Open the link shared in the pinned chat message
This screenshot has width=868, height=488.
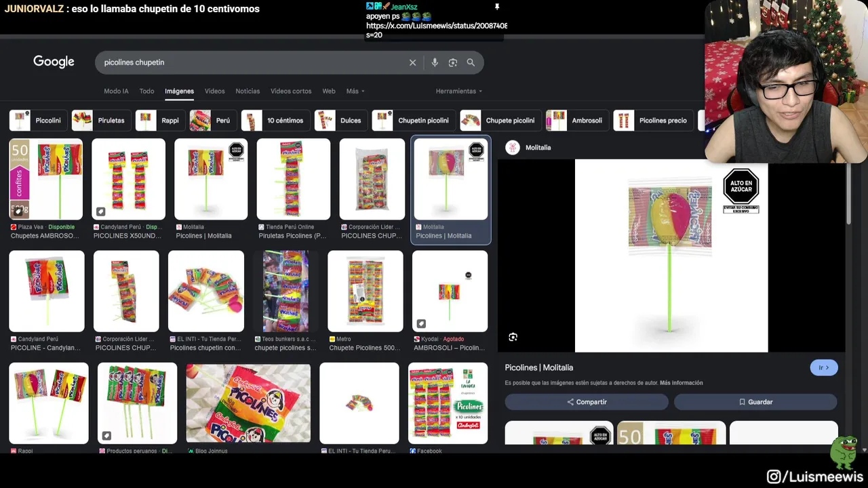437,26
